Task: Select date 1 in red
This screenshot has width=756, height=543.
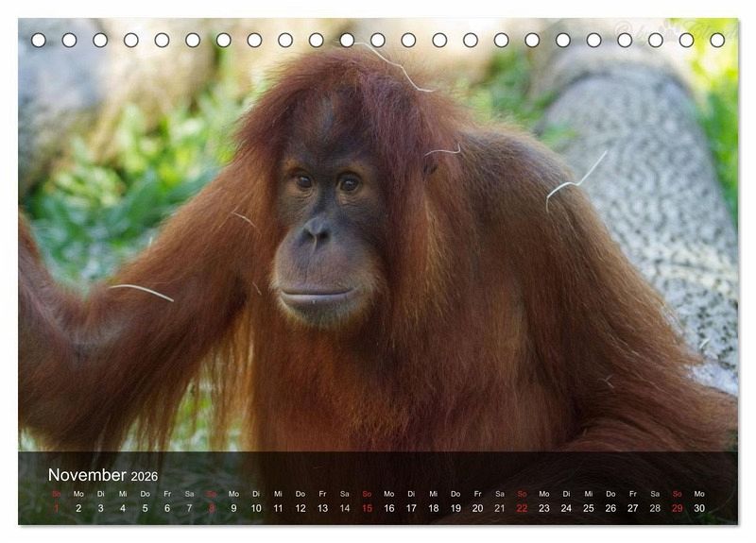Action: point(56,508)
